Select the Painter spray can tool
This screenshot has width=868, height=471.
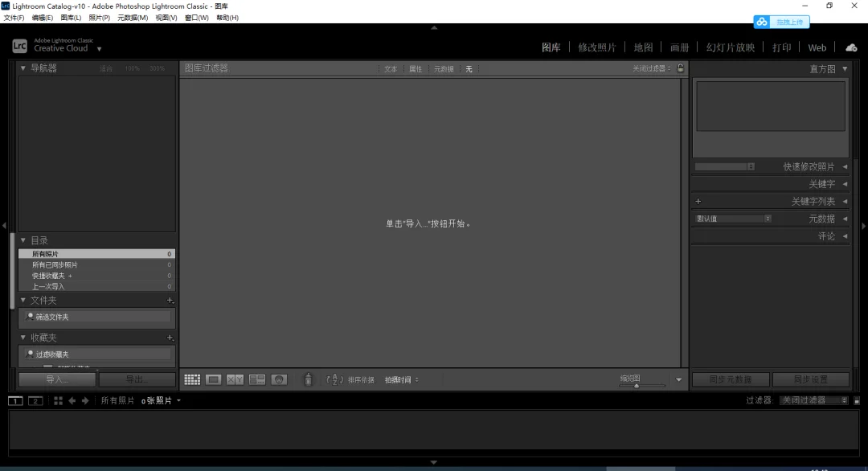coord(309,379)
